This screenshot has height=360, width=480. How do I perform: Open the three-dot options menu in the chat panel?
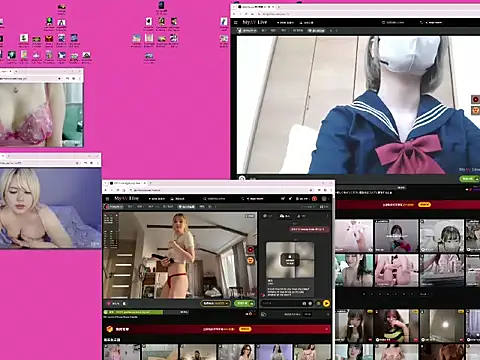click(x=327, y=216)
